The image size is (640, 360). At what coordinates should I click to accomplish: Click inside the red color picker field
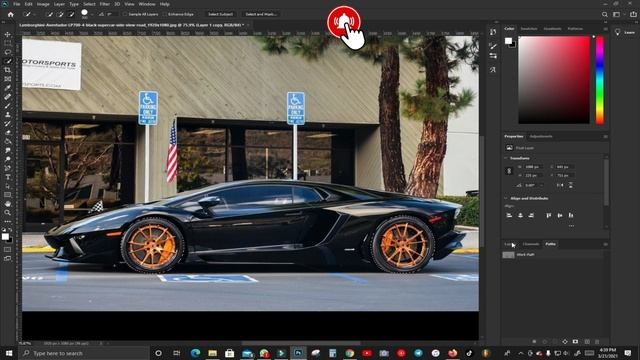point(554,80)
